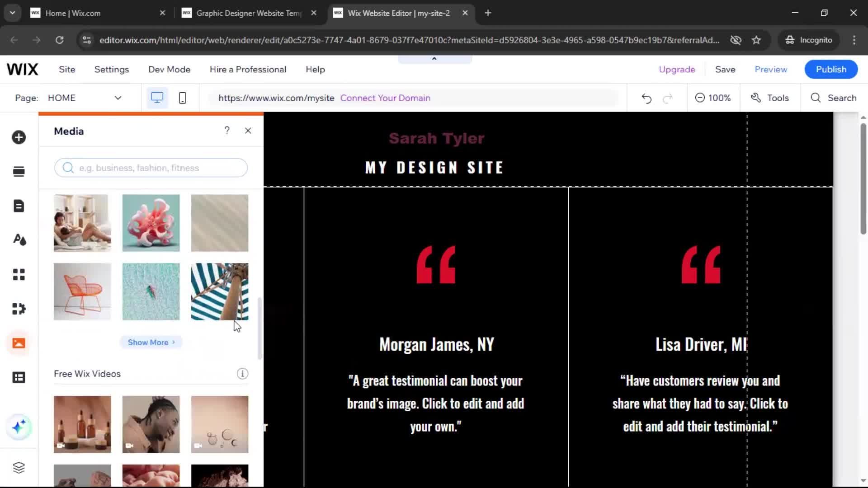Open the Help menu
This screenshot has height=488, width=868.
click(315, 70)
